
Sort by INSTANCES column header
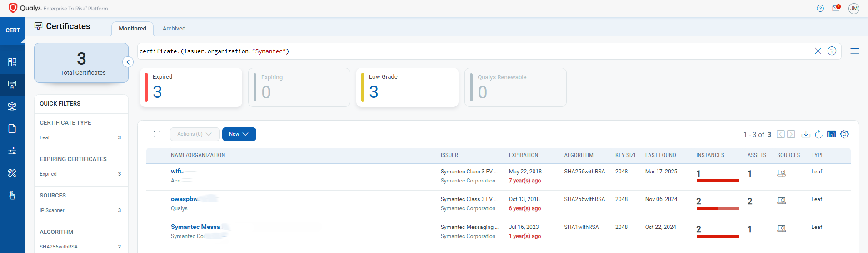(x=710, y=155)
